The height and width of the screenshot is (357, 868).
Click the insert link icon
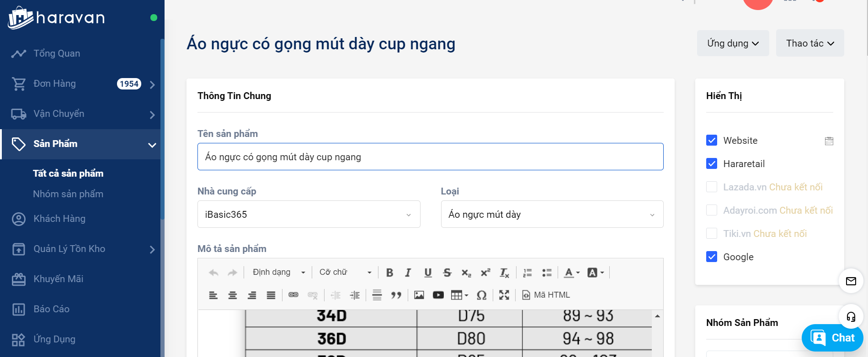(293, 295)
